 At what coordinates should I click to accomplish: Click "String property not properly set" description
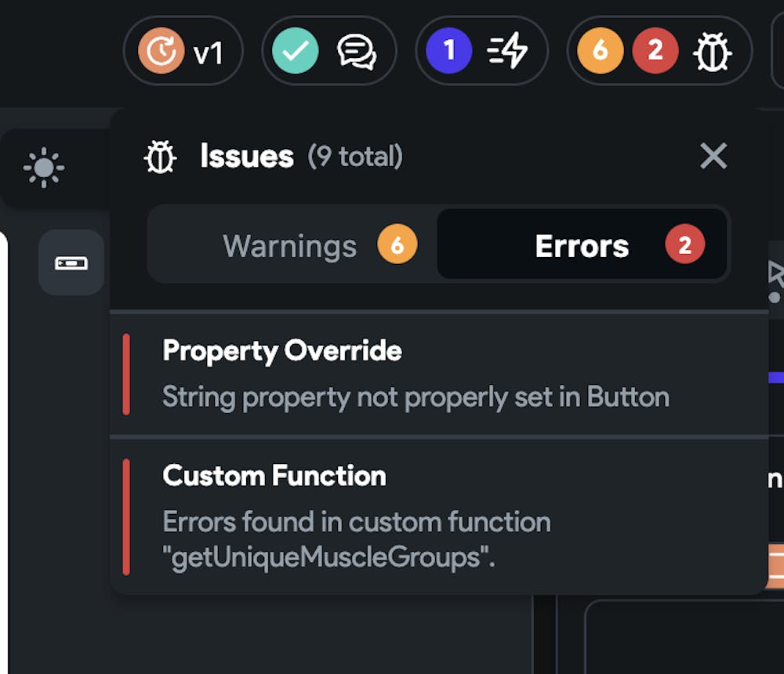click(x=416, y=397)
